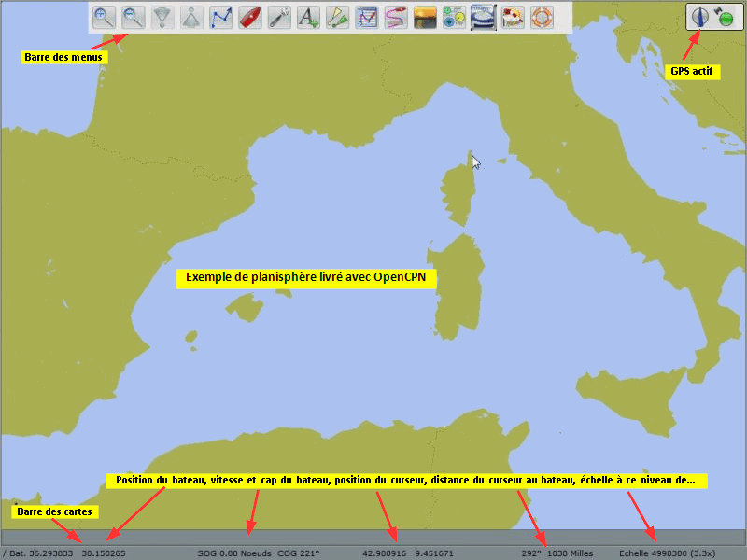Open the flags and pennants plugin icon

coord(513,18)
